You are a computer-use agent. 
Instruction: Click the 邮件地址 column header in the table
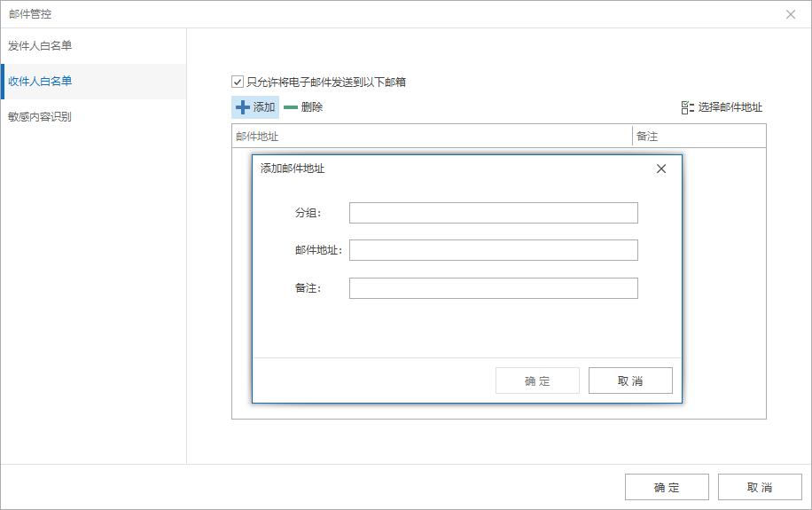[x=432, y=137]
